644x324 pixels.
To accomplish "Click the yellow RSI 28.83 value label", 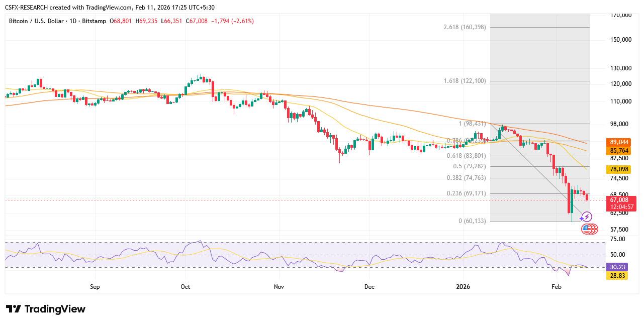I will [617, 276].
